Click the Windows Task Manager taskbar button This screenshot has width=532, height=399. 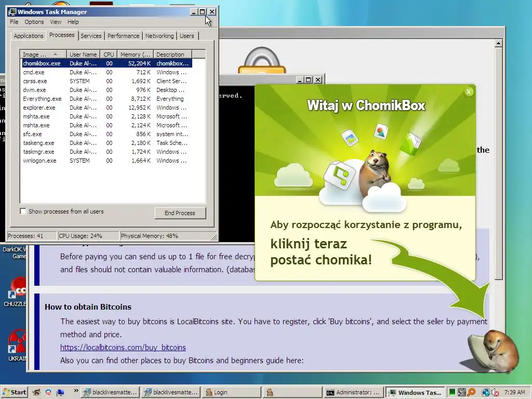tap(415, 392)
